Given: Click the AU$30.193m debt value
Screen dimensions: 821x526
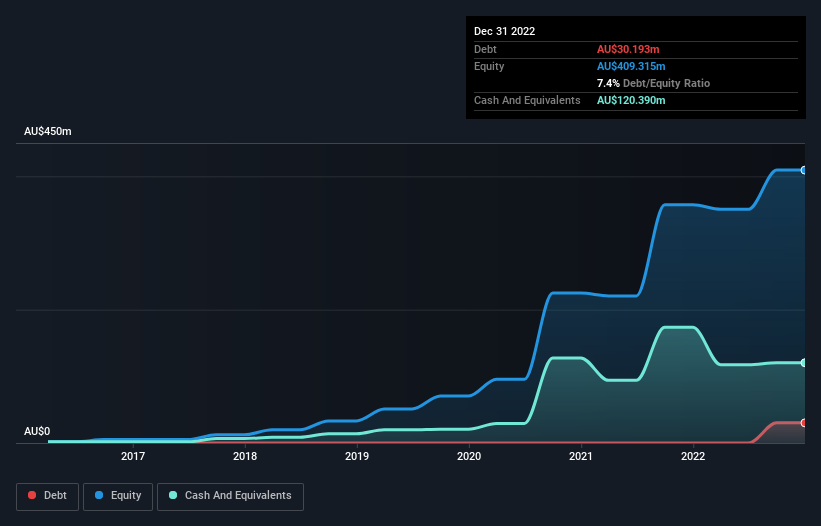Looking at the screenshot, I should 628,49.
